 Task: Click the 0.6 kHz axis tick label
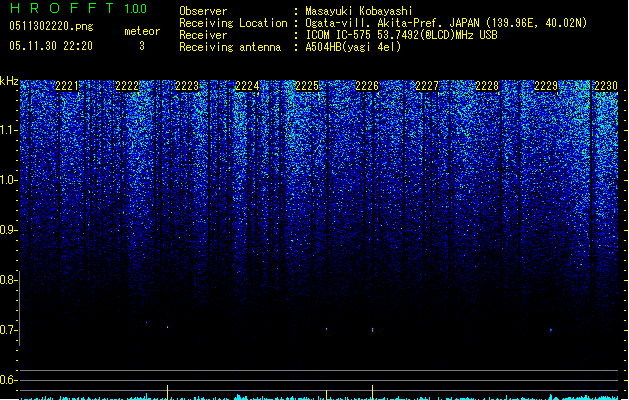(x=9, y=380)
